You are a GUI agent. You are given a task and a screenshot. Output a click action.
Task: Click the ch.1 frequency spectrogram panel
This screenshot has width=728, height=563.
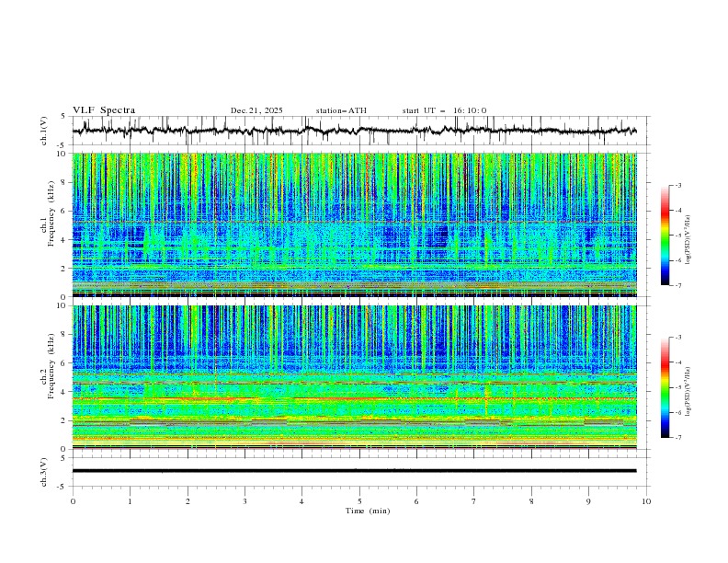[354, 224]
